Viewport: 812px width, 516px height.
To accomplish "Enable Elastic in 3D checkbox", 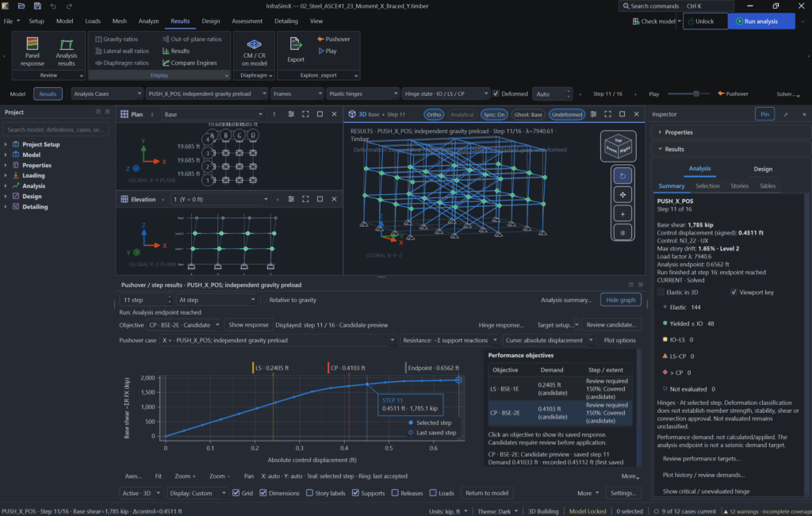I will (x=661, y=292).
